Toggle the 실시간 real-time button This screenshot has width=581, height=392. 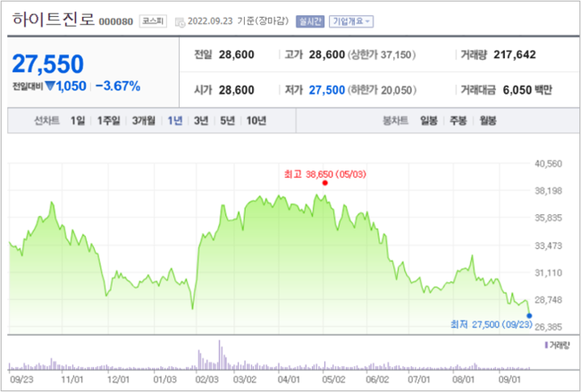tap(310, 21)
